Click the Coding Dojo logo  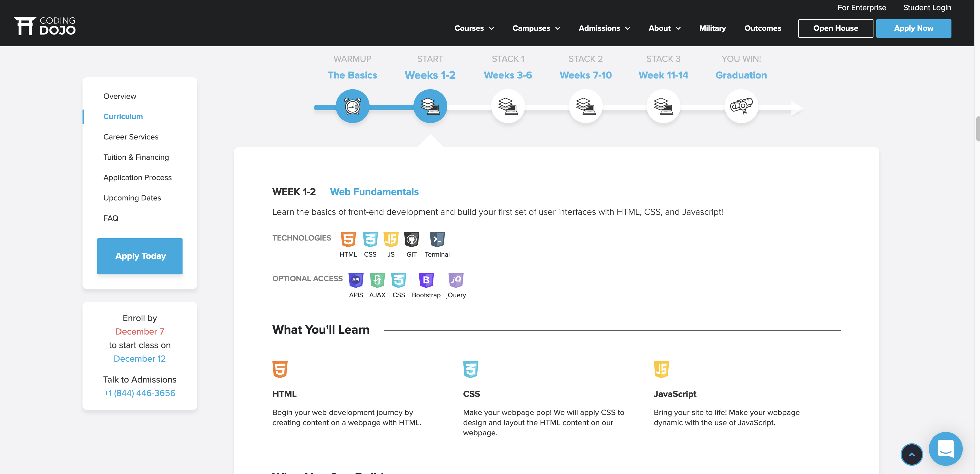45,26
